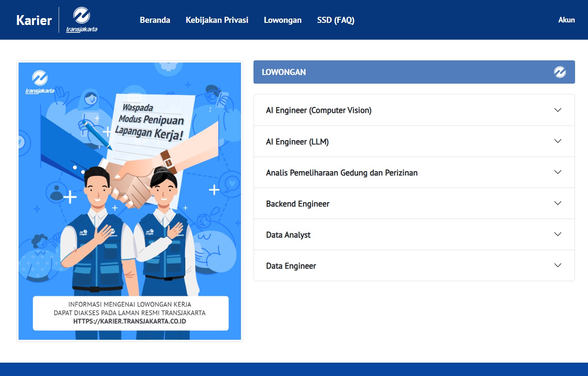Image resolution: width=588 pixels, height=376 pixels.
Task: Expand the AI Engineer (Computer Vision) listing
Action: coord(319,110)
